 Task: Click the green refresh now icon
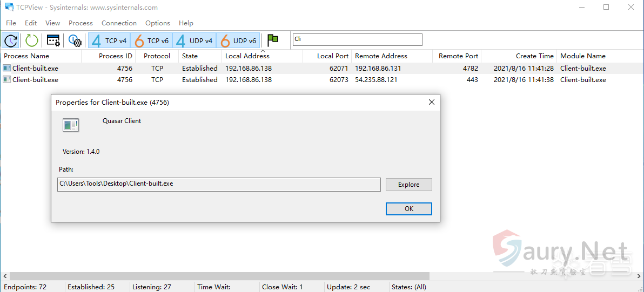pos(32,40)
